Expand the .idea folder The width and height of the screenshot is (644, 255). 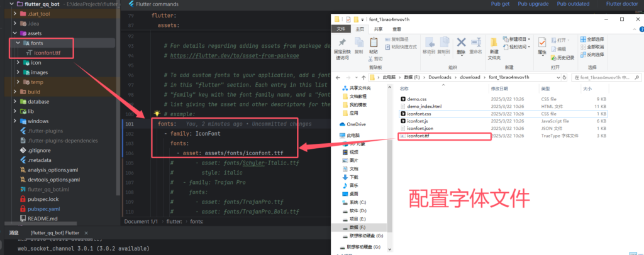15,23
